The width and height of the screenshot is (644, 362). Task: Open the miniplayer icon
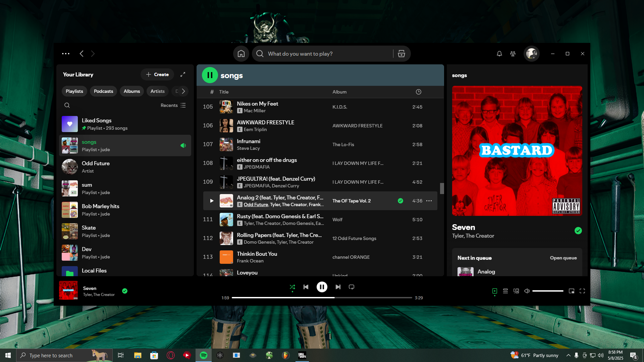pyautogui.click(x=572, y=291)
